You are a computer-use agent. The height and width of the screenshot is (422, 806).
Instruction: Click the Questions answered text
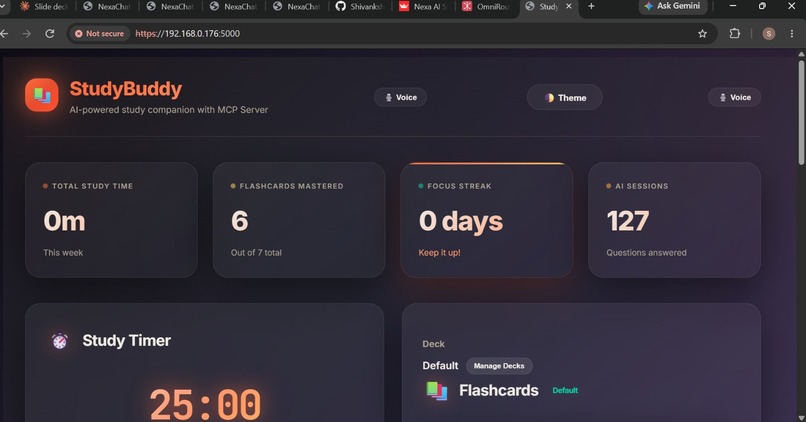point(646,252)
